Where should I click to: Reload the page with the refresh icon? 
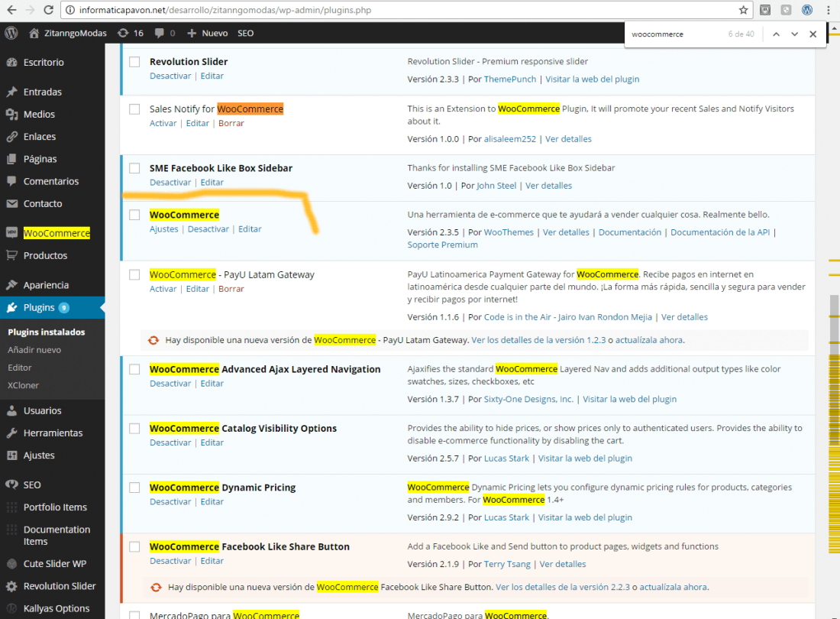[x=48, y=10]
